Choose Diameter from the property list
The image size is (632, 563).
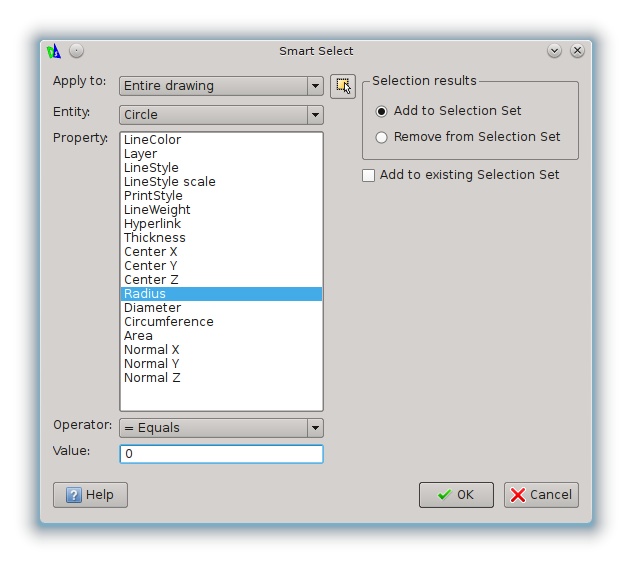coord(152,308)
